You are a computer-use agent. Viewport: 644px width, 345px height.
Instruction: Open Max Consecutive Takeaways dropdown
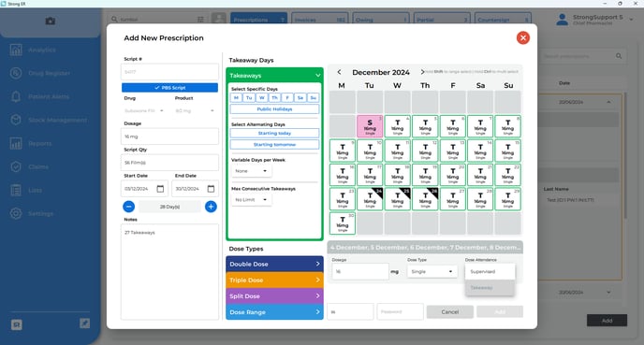(x=251, y=200)
